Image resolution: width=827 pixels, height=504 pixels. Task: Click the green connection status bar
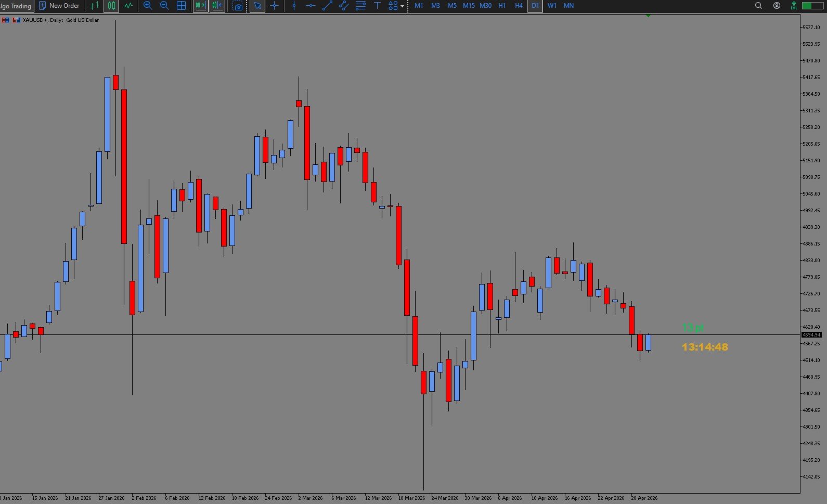coord(813,6)
